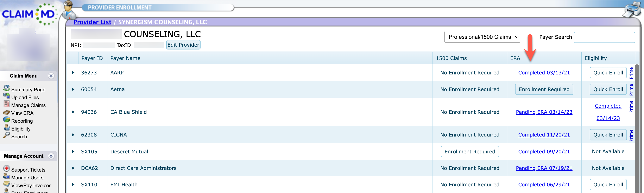Image resolution: width=644 pixels, height=193 pixels.
Task: Collapse the Manage Account section chevron
Action: click(51, 156)
